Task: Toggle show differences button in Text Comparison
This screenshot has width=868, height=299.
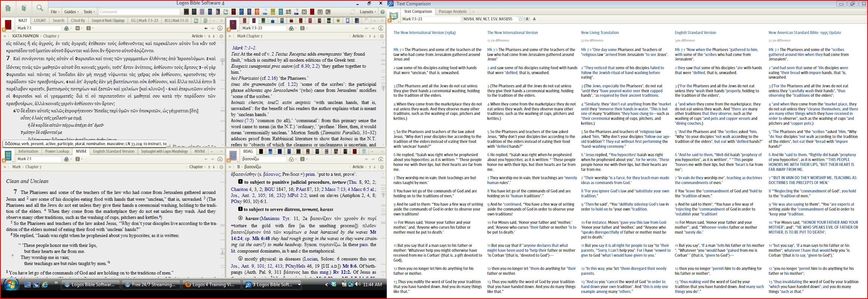Action: [x=527, y=19]
